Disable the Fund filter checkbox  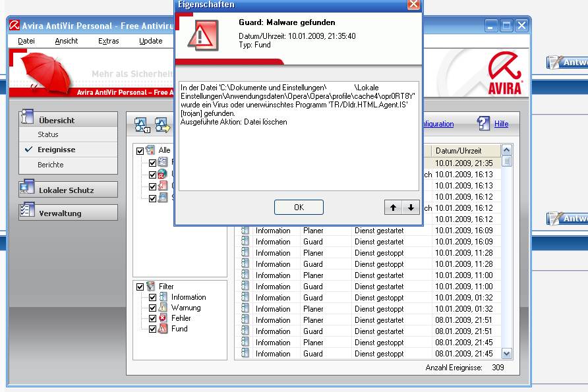(152, 329)
